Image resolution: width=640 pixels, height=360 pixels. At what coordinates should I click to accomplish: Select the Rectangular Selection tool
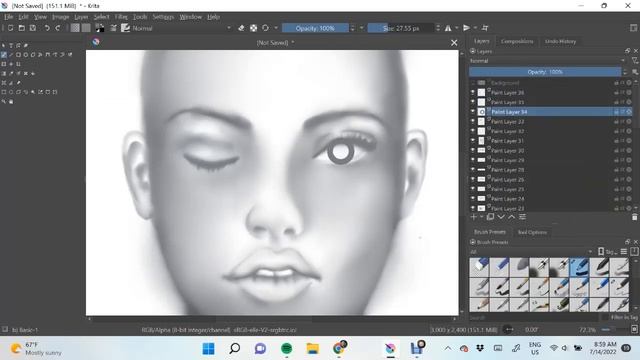4,92
